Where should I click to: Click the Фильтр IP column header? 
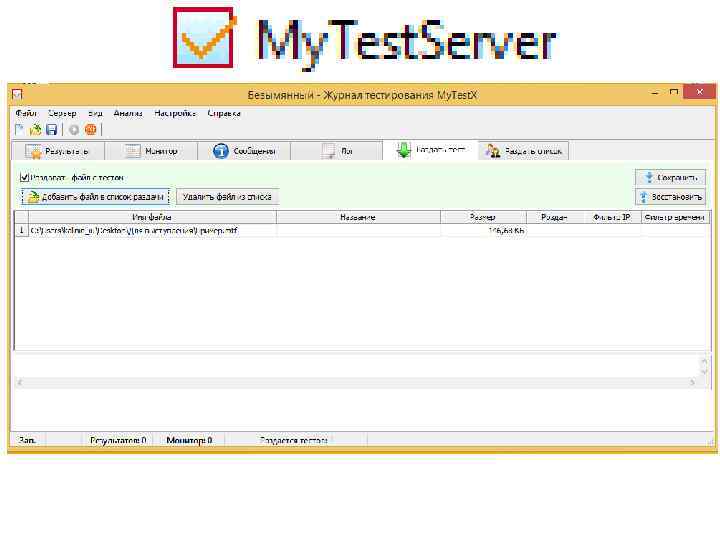[612, 217]
